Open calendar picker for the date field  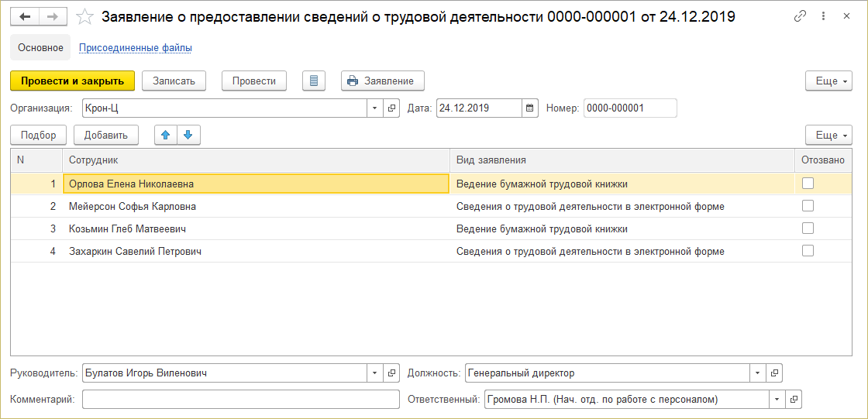click(530, 108)
